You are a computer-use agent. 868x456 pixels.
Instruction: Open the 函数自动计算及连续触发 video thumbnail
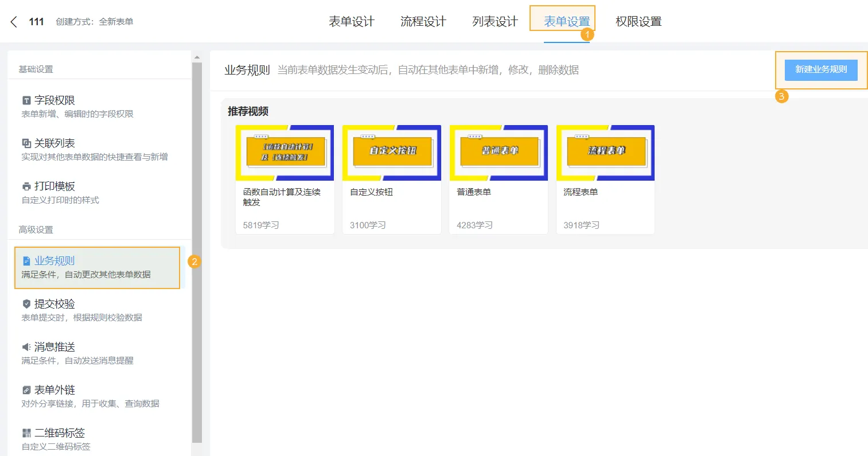tap(285, 153)
